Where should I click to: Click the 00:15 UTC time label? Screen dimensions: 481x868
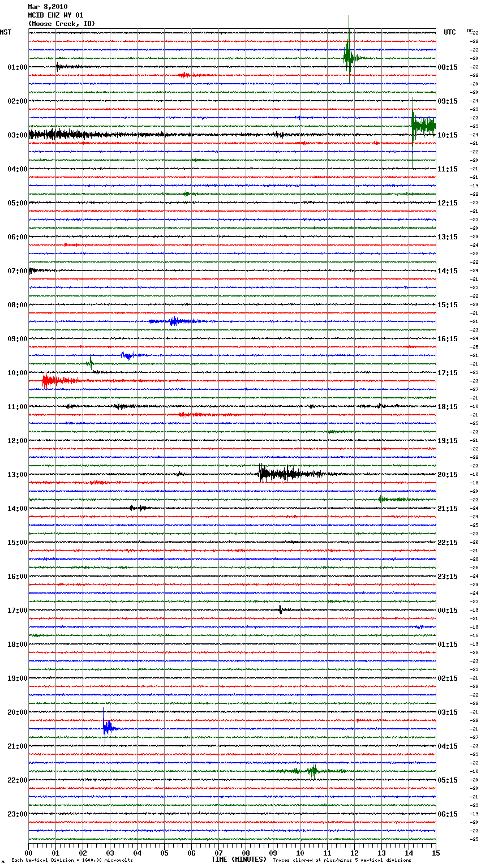coord(448,611)
